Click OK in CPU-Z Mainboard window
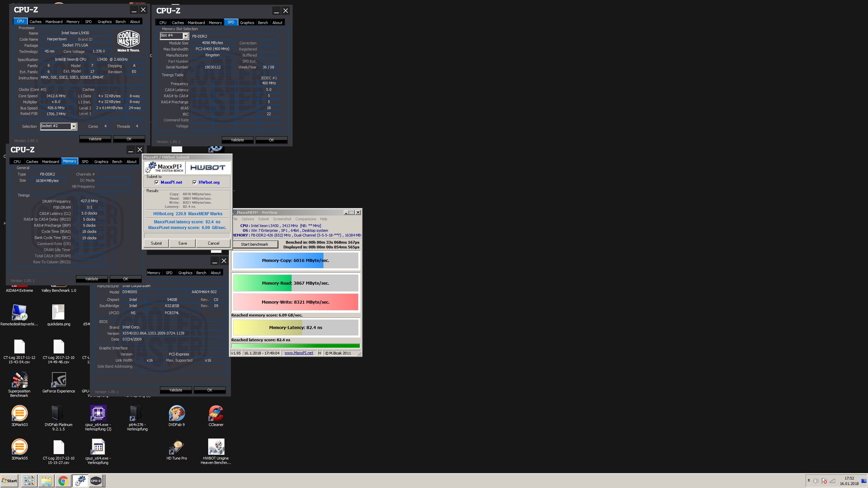Viewport: 868px width, 488px height. [x=210, y=390]
